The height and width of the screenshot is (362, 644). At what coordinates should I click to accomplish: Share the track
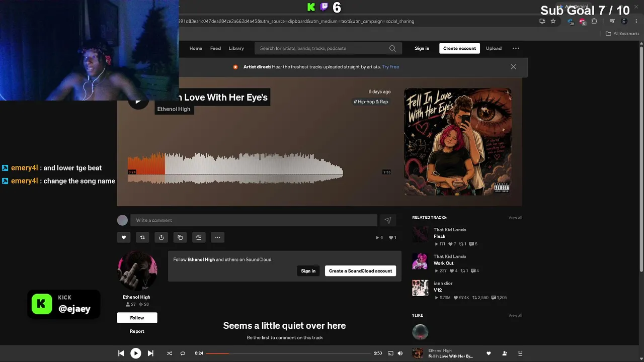(x=161, y=237)
